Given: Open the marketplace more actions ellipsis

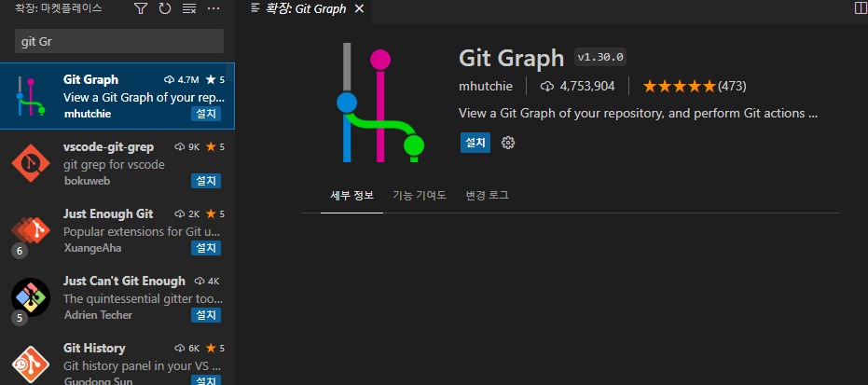Looking at the screenshot, I should click(214, 8).
